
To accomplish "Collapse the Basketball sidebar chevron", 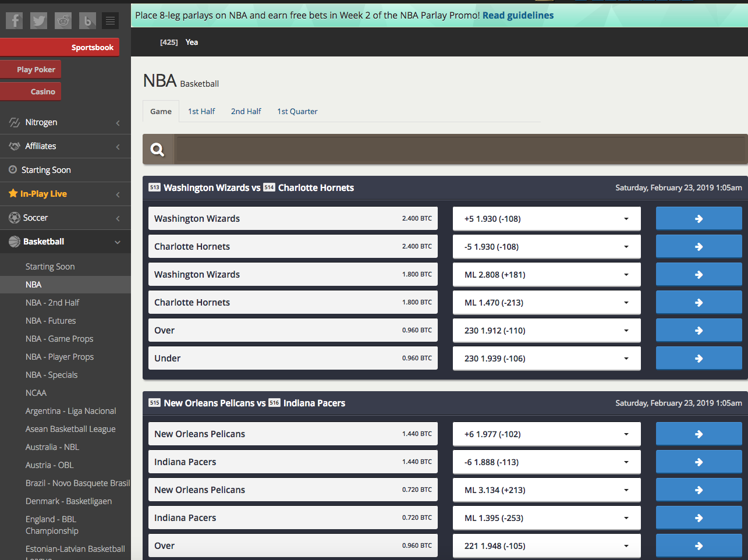I will (118, 242).
